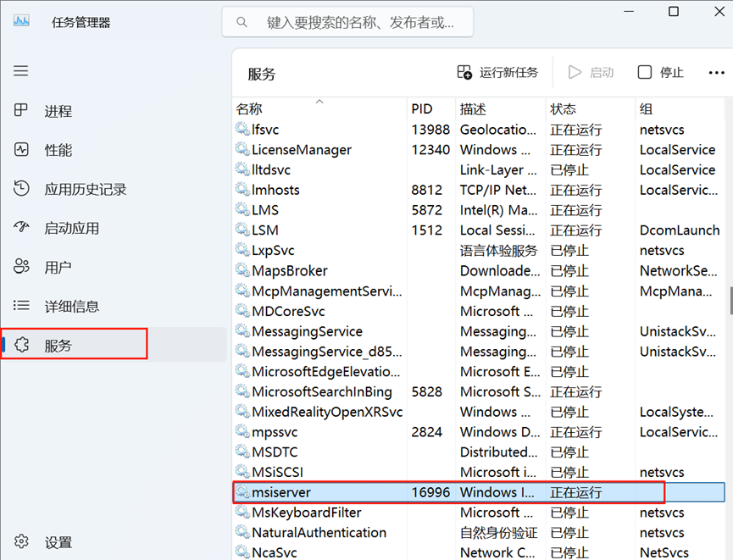The width and height of the screenshot is (733, 560).
Task: Click the Task Manager app icon
Action: point(21,20)
